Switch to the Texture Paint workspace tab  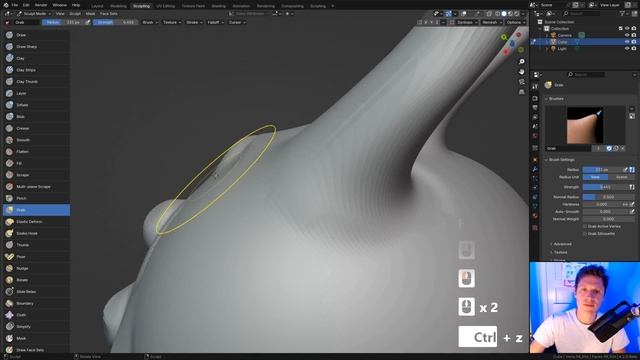point(193,6)
